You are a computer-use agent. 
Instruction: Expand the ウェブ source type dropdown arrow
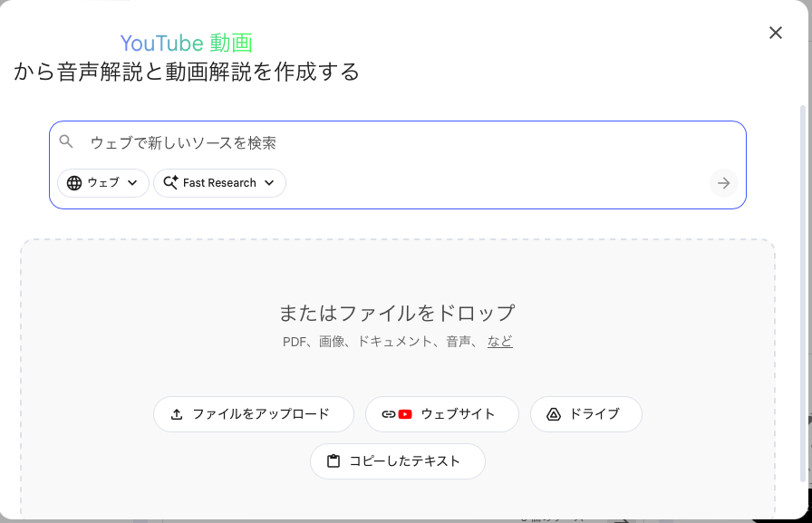pyautogui.click(x=132, y=183)
